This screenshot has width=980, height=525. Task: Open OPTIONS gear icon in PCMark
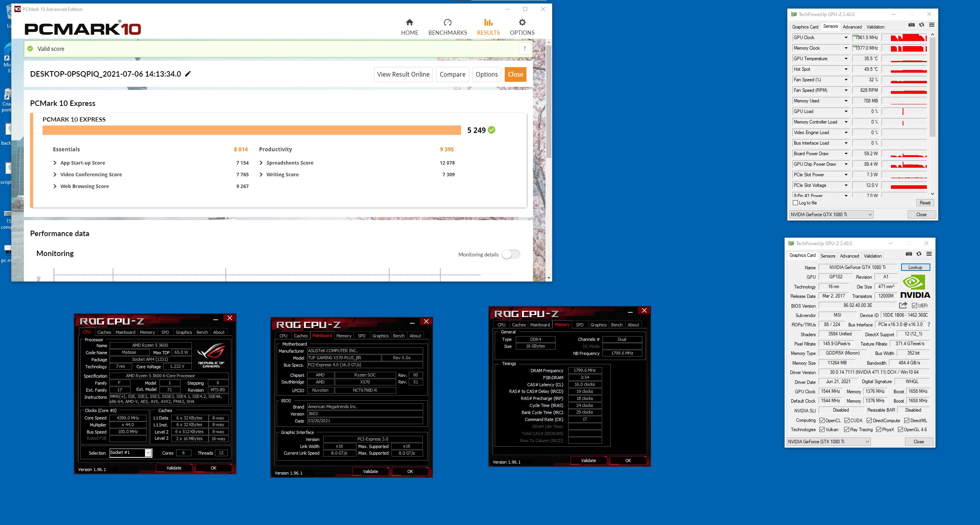tap(522, 22)
